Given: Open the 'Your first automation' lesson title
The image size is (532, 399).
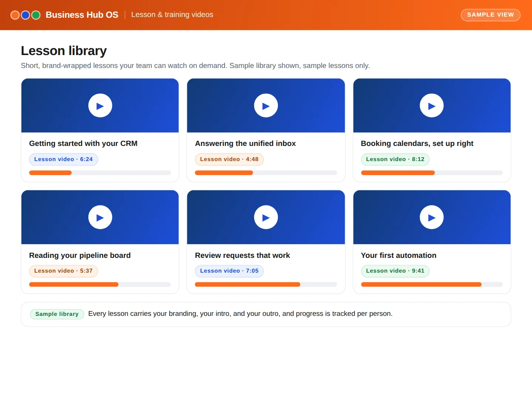Looking at the screenshot, I should pos(399,255).
